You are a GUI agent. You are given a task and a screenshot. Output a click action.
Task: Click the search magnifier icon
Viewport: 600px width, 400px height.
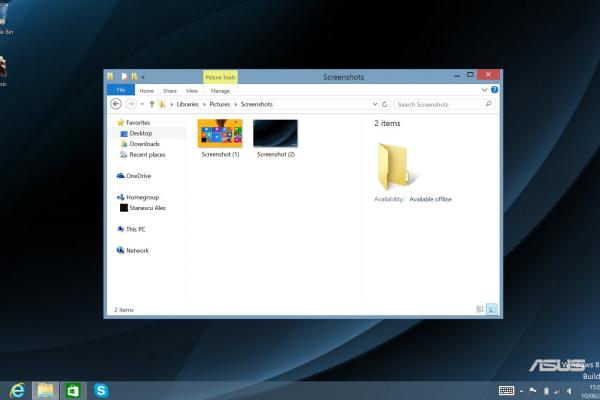[489, 104]
